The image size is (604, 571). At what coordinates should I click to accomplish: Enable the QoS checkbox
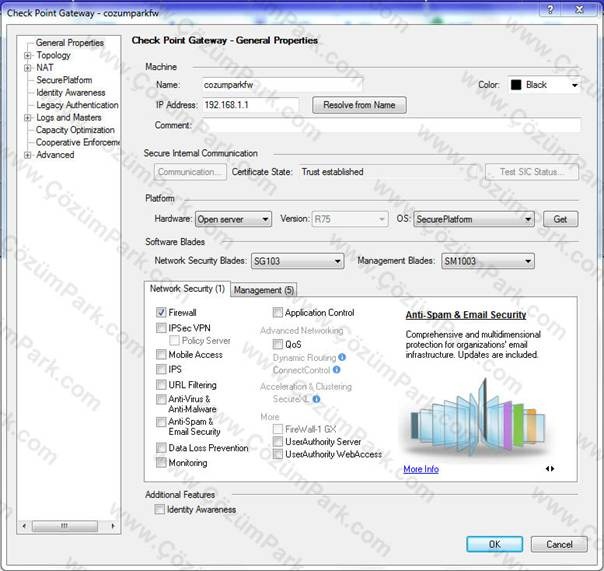pos(278,344)
